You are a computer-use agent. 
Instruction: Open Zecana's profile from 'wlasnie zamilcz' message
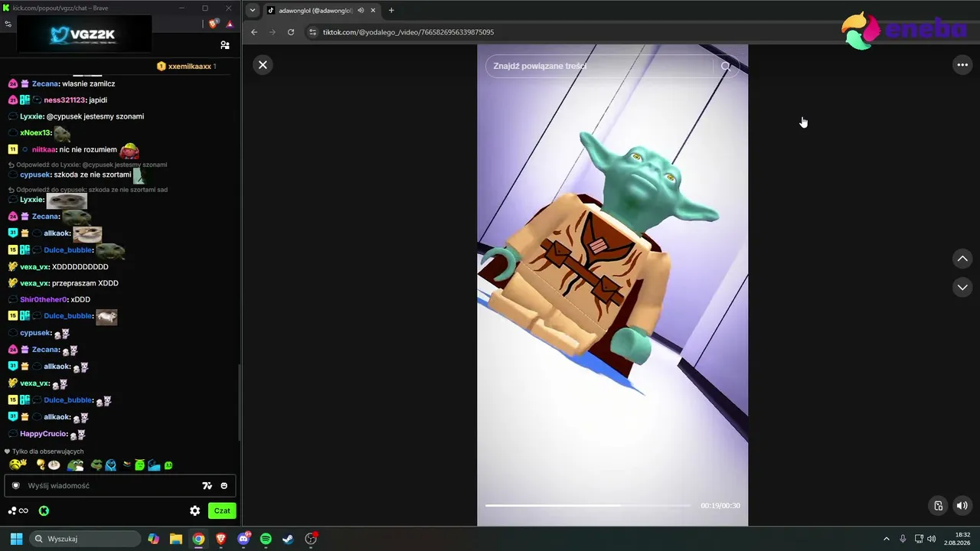point(45,83)
